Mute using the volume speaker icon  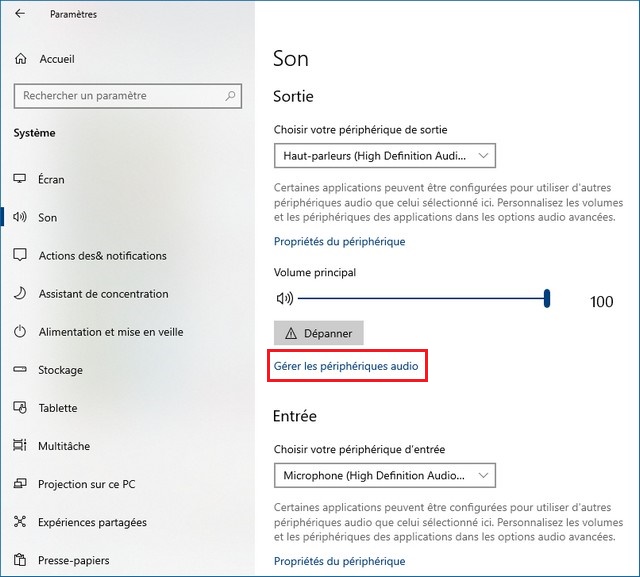285,298
